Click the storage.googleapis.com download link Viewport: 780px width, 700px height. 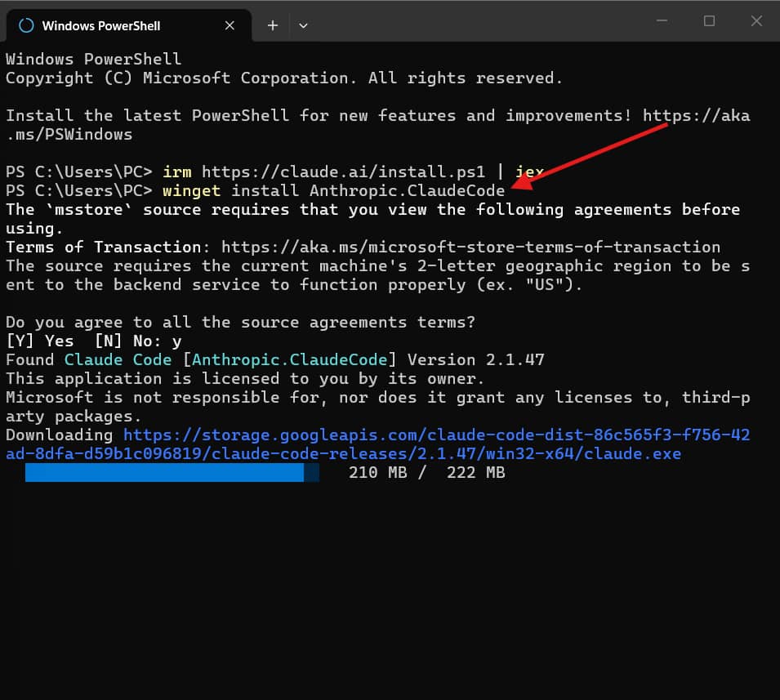[x=437, y=435]
